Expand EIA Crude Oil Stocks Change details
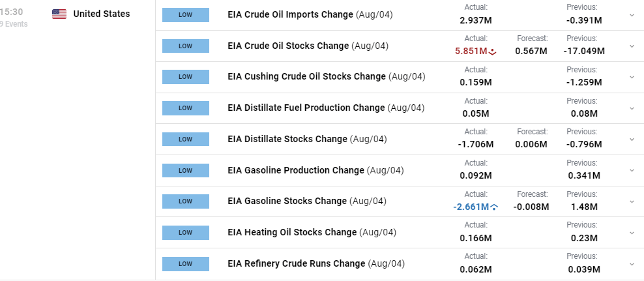This screenshot has height=281, width=644. [x=632, y=46]
